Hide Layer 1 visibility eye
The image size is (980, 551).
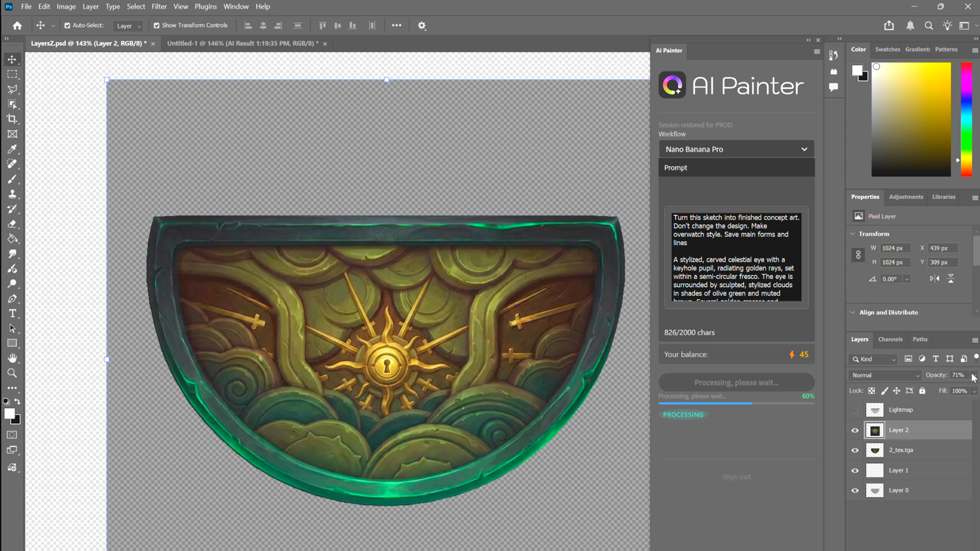[855, 471]
